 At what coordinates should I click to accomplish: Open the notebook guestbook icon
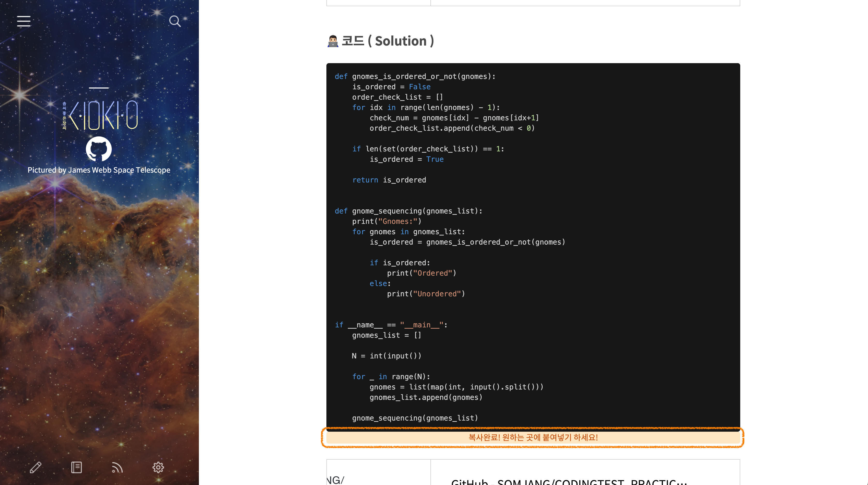77,467
